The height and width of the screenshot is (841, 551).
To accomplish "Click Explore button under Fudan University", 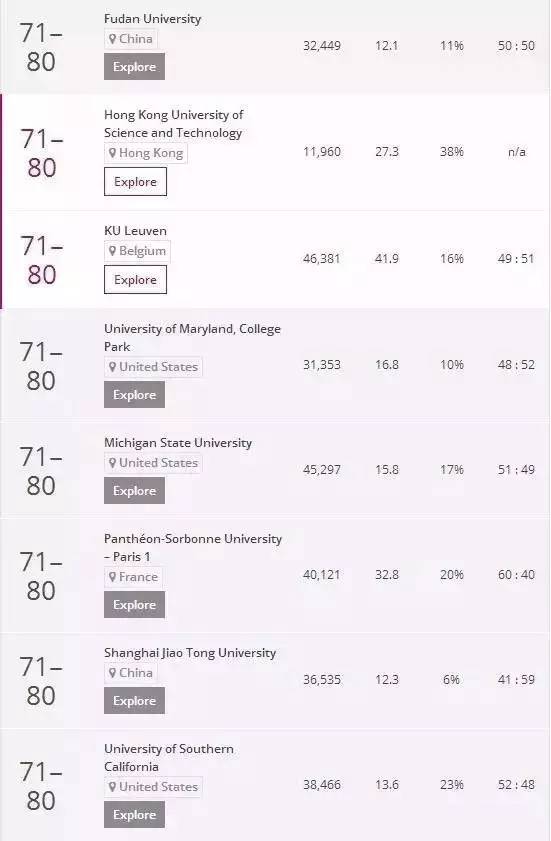I will 134,67.
